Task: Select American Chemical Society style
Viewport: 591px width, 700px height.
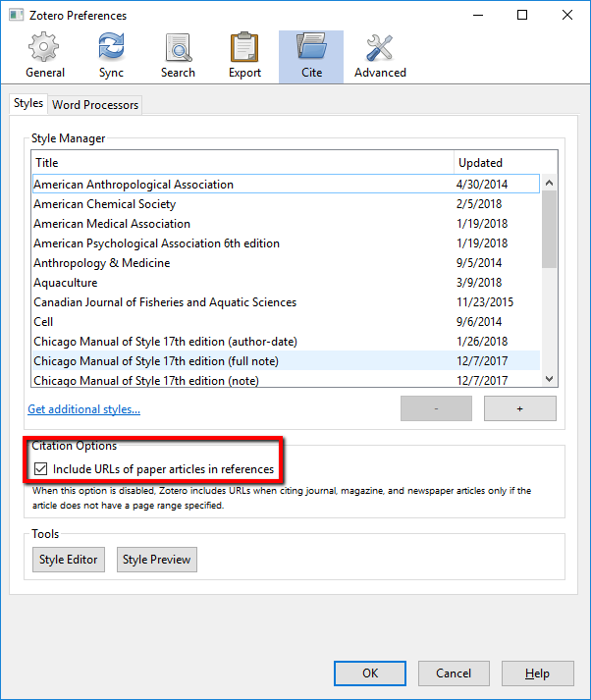Action: coord(286,204)
